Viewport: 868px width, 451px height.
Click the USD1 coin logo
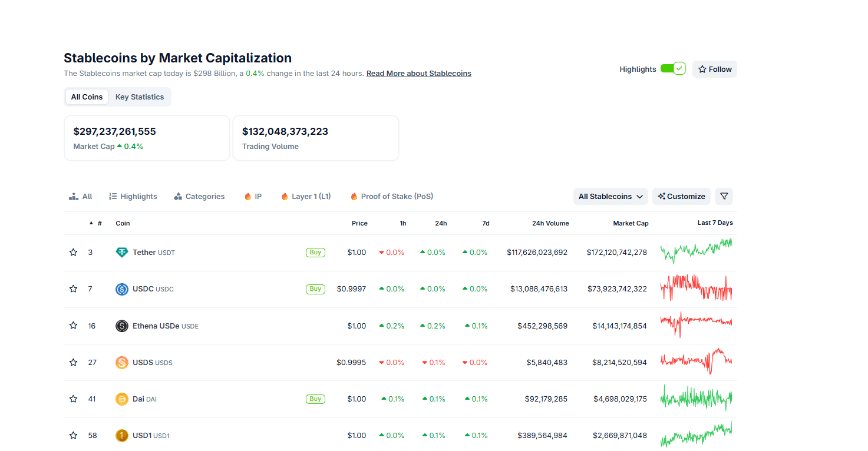[x=122, y=436]
